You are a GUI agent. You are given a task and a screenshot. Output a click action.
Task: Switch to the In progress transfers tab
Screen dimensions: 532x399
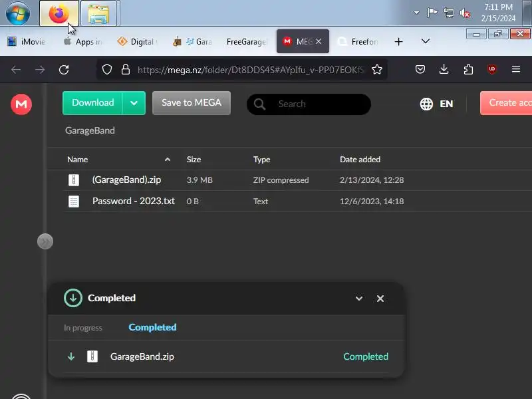click(x=82, y=328)
